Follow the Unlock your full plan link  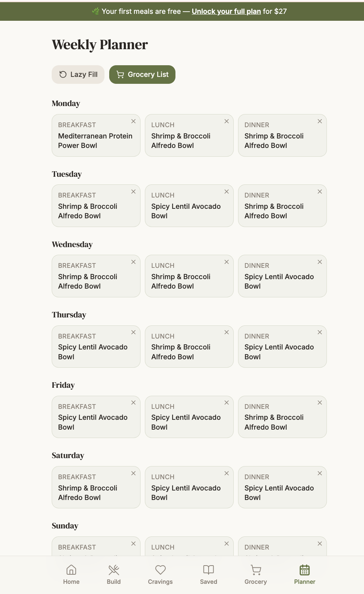point(226,11)
